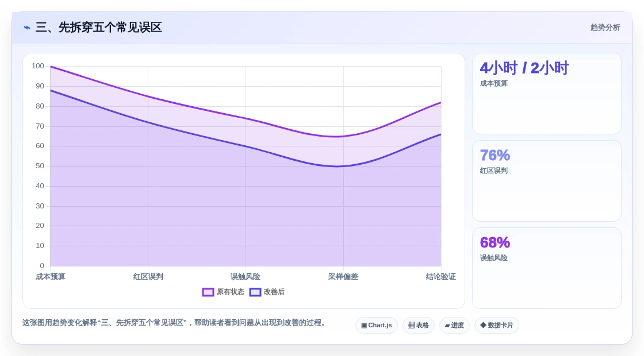Click the 误触风险 x-axis label
The height and width of the screenshot is (356, 644).
point(246,277)
